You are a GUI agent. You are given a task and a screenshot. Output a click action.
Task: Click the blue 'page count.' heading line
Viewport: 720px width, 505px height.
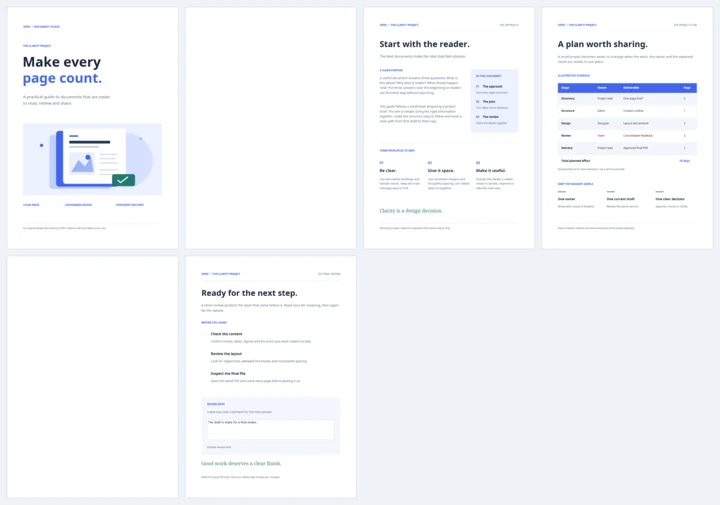pyautogui.click(x=62, y=79)
